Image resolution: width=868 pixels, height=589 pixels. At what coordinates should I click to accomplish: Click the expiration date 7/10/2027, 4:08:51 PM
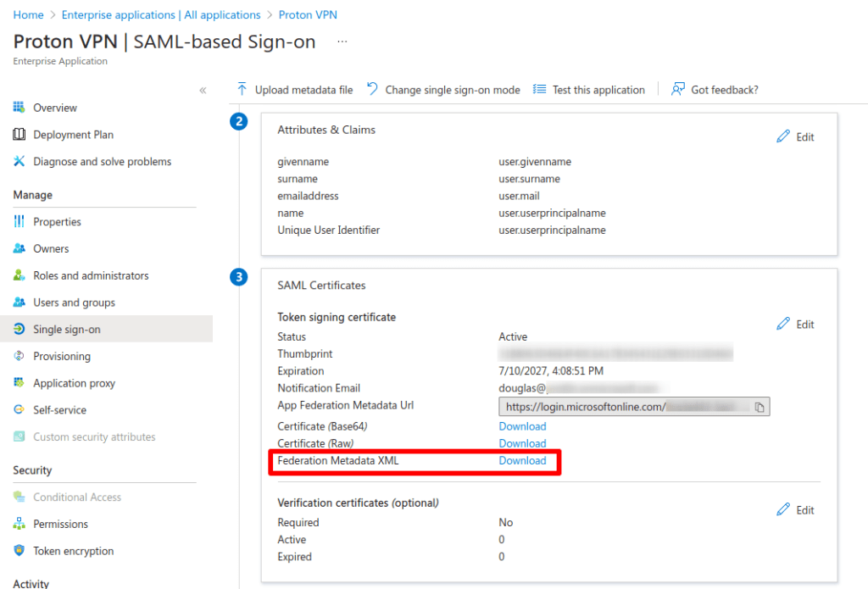[x=551, y=371]
